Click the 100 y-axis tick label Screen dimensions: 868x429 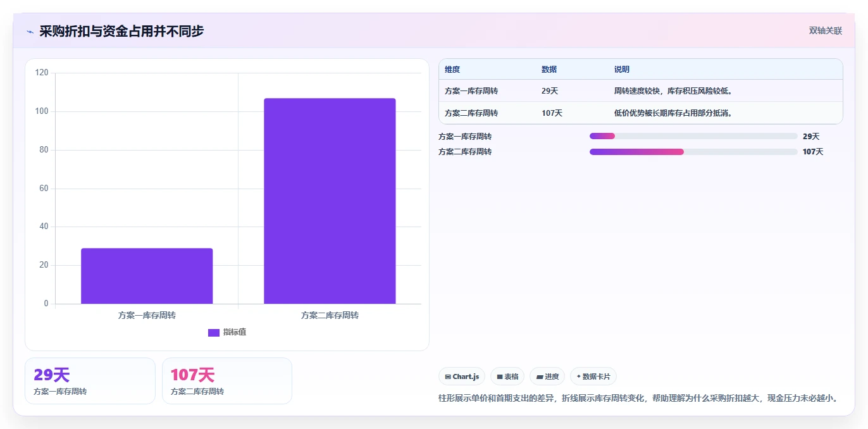(x=42, y=111)
